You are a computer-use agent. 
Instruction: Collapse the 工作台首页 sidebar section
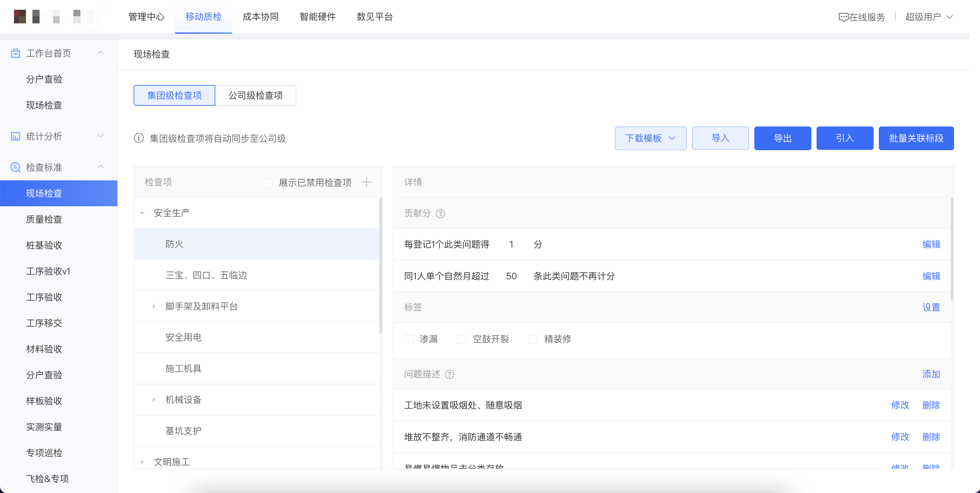(x=101, y=53)
